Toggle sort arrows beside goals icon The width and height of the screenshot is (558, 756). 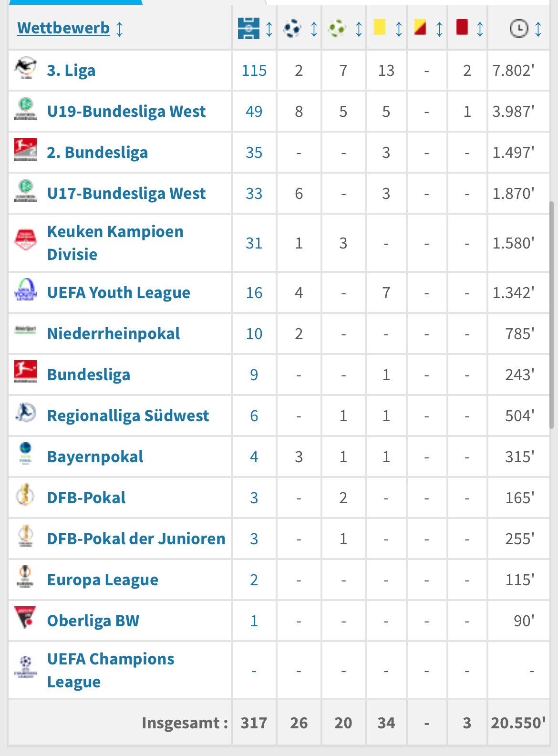[314, 29]
